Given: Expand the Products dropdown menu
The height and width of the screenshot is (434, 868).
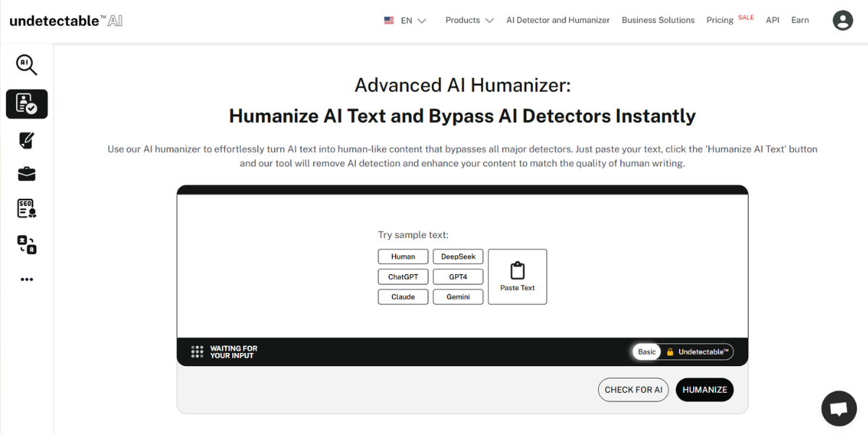Looking at the screenshot, I should click(469, 20).
